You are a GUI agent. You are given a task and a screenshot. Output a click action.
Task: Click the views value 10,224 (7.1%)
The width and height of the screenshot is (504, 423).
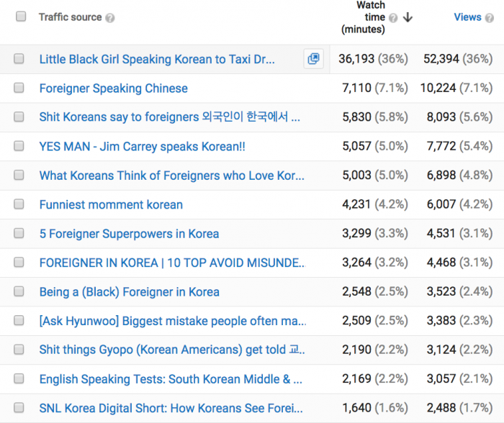tap(456, 88)
